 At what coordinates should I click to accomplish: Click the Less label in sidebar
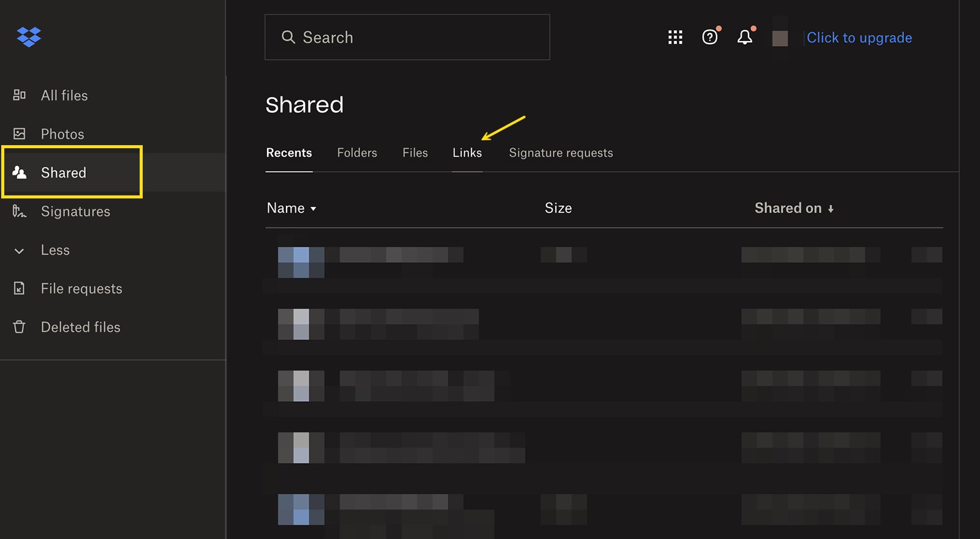(55, 250)
